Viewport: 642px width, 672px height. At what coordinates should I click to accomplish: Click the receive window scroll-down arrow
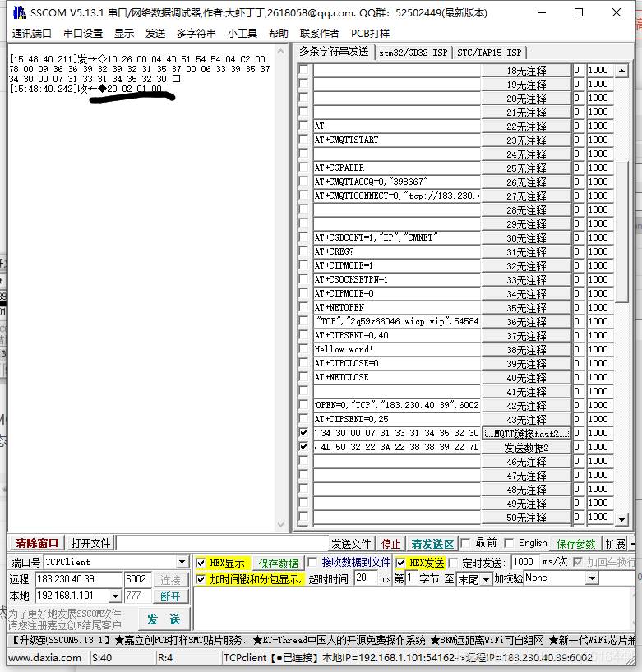281,524
